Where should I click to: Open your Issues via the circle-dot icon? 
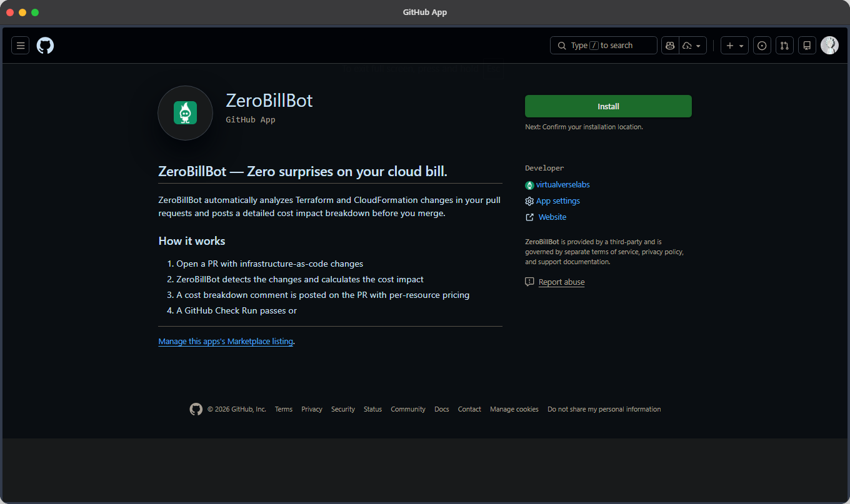click(x=762, y=45)
